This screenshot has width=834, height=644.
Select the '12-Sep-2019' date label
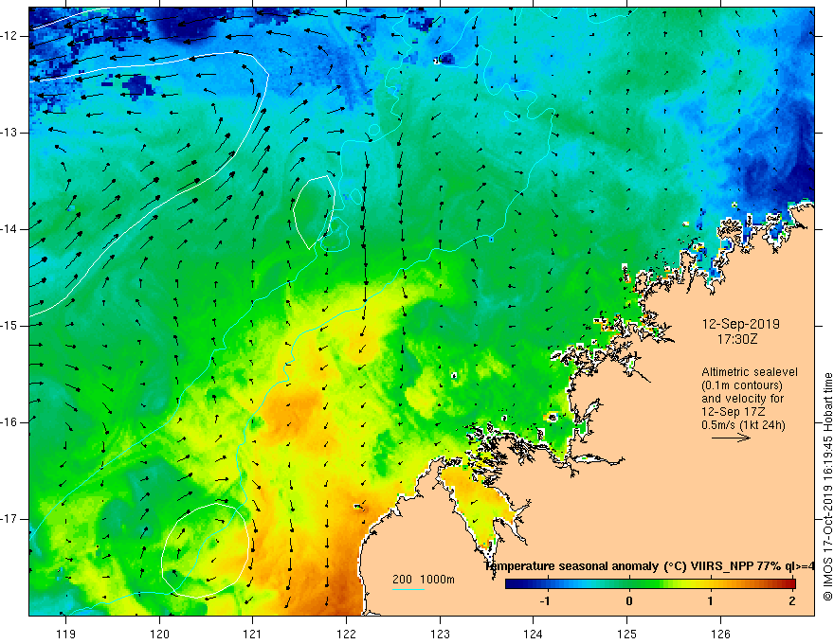click(x=740, y=324)
